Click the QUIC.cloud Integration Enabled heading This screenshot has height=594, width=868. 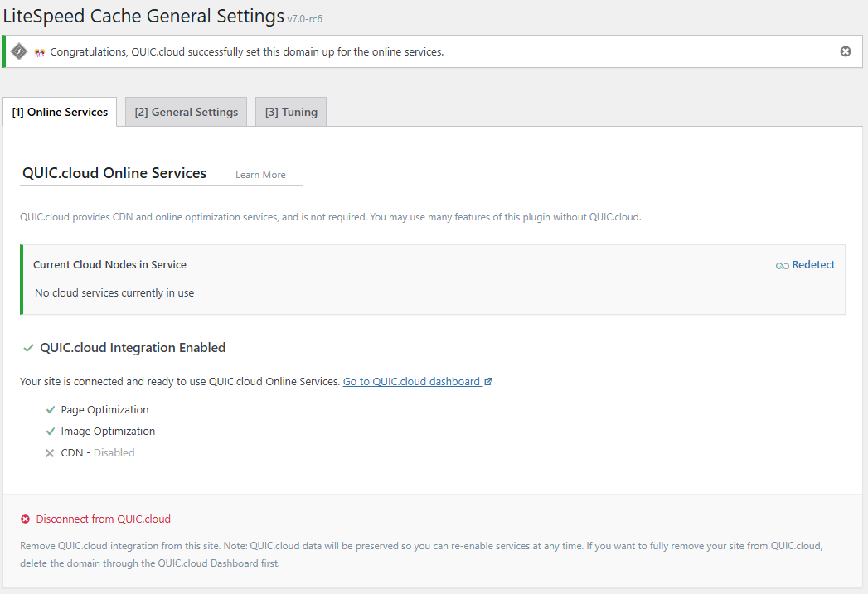pos(133,348)
